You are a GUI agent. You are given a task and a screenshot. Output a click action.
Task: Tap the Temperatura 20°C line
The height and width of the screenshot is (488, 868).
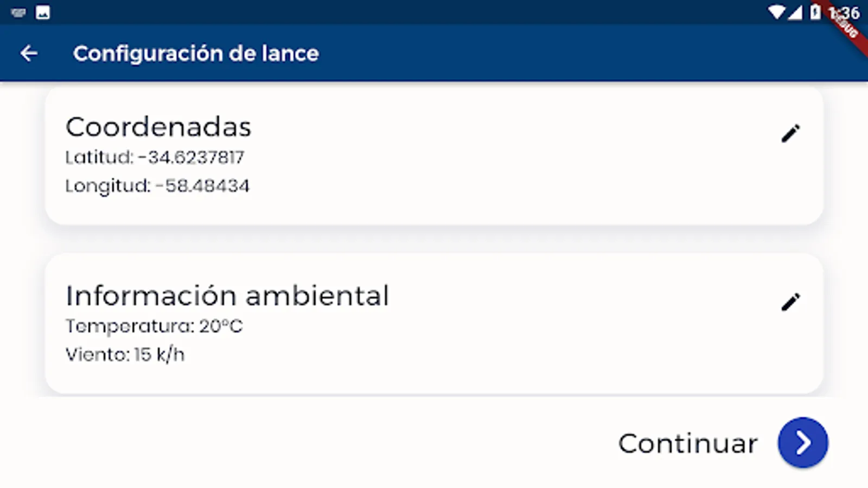(154, 326)
